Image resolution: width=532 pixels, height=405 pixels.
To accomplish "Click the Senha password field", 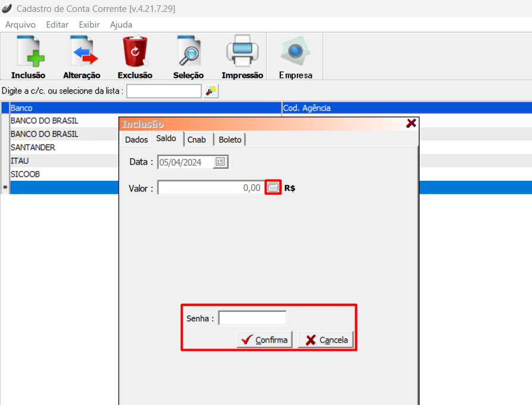I will click(x=252, y=318).
